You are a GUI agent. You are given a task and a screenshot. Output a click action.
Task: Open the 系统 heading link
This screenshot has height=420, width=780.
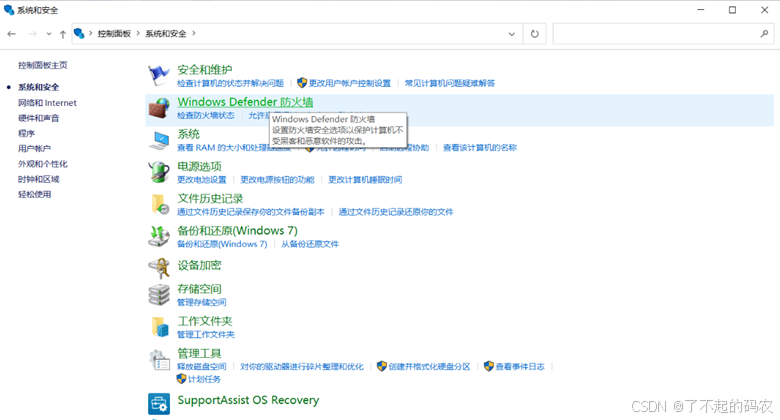click(189, 134)
